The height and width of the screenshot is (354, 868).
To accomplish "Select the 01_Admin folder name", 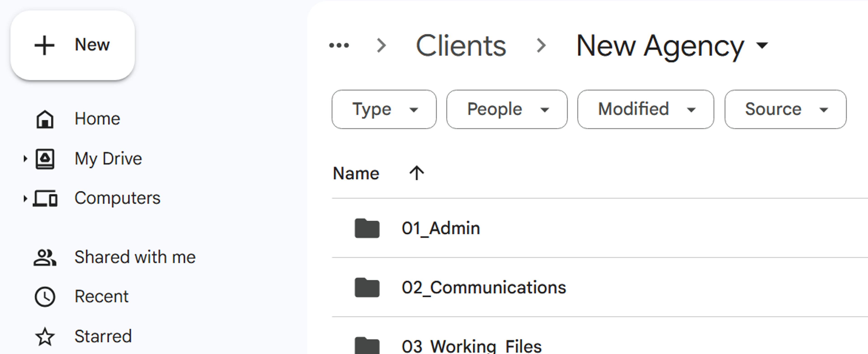I will point(441,228).
